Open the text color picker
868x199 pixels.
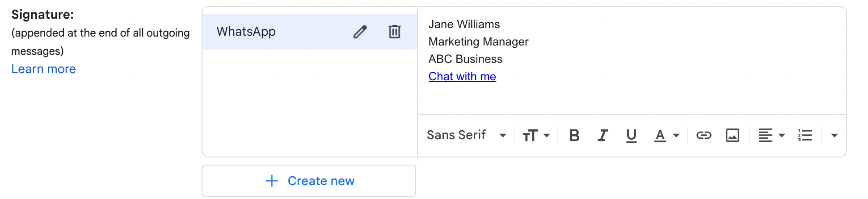[x=666, y=135]
